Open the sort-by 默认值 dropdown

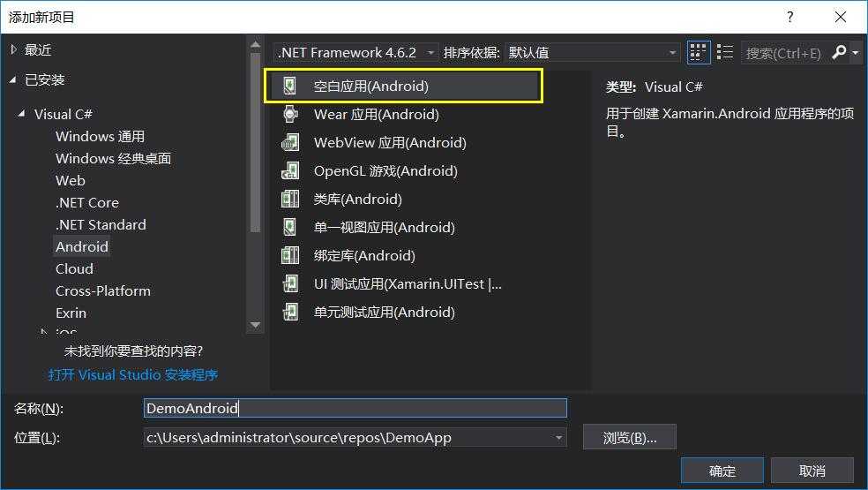pos(593,53)
